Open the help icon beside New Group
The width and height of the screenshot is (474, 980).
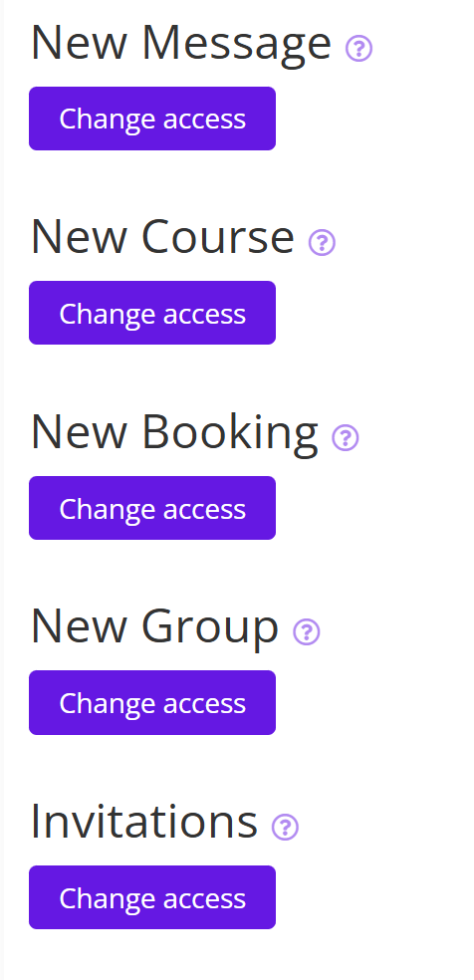307,631
